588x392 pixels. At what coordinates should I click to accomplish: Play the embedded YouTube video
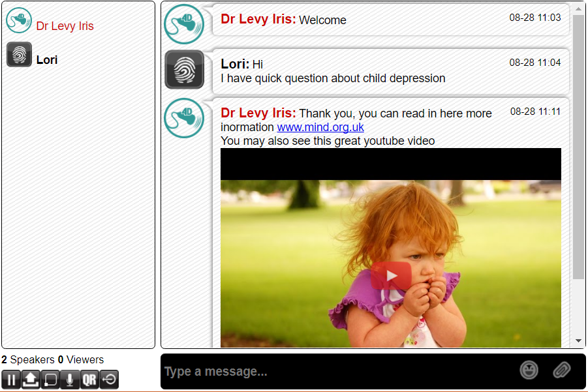[391, 276]
